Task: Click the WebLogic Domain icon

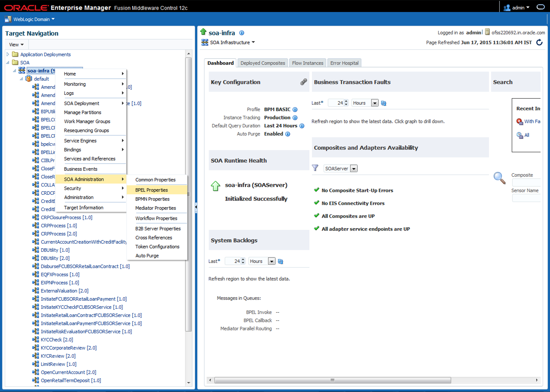Action: (x=8, y=19)
